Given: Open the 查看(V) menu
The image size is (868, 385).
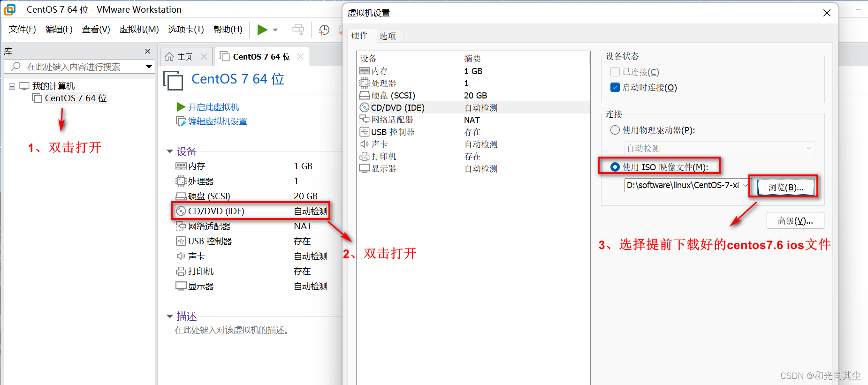Looking at the screenshot, I should 96,30.
